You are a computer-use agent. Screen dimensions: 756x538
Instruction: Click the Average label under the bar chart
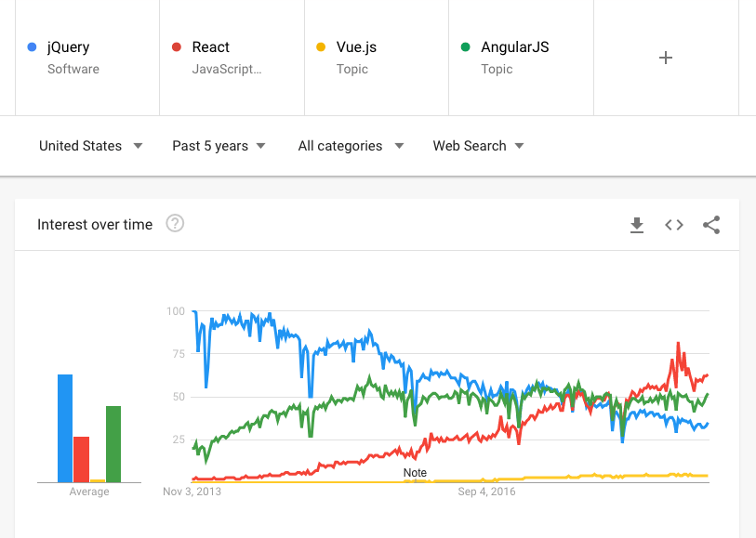(x=88, y=491)
